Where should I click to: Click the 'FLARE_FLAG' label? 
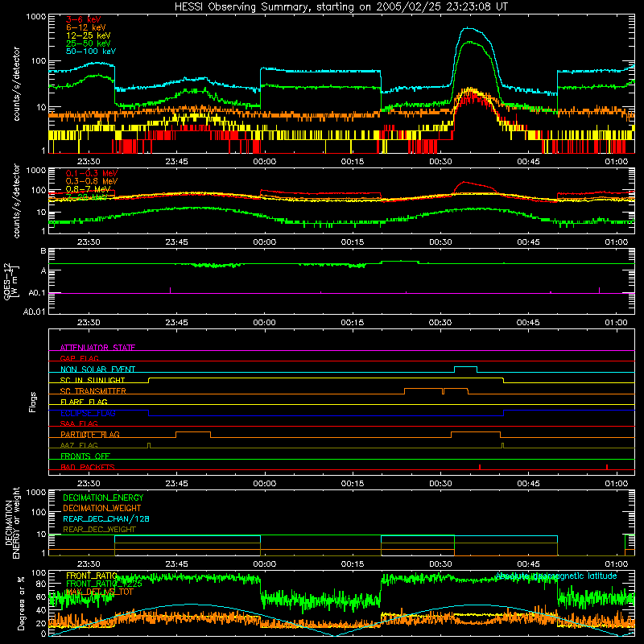coord(84,402)
